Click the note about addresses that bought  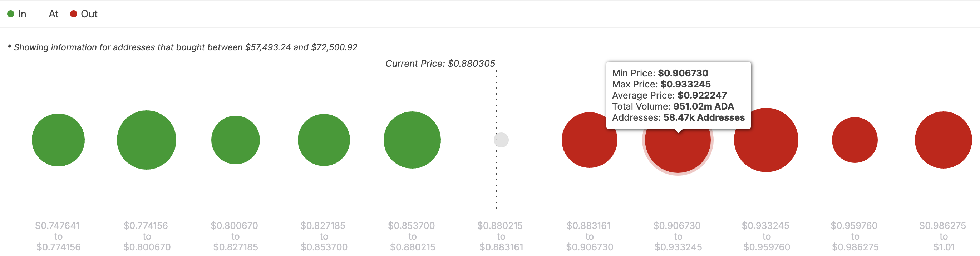pos(182,47)
